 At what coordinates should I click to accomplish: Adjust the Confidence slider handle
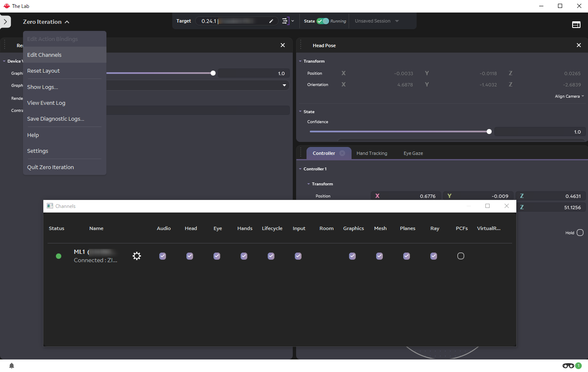pyautogui.click(x=489, y=132)
